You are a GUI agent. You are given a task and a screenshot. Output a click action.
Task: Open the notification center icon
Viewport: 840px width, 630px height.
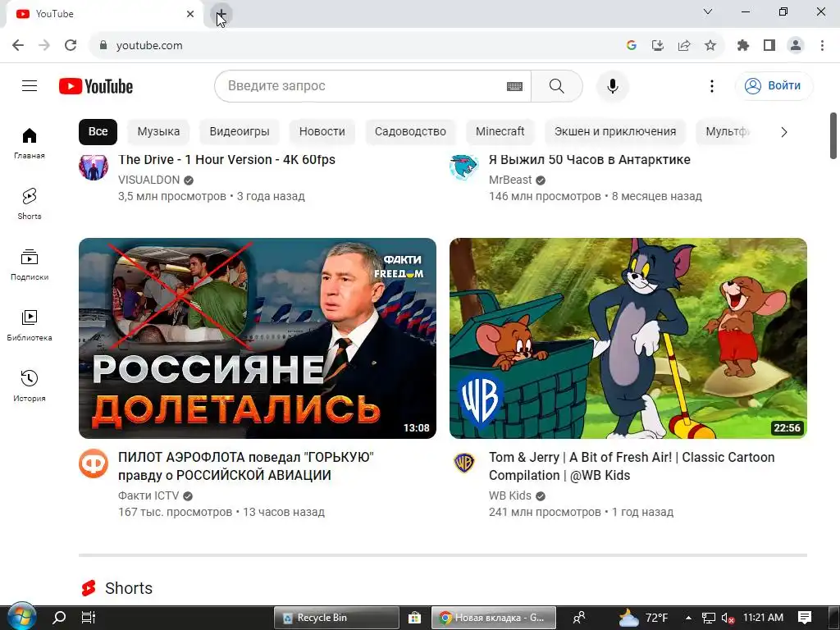click(x=805, y=618)
